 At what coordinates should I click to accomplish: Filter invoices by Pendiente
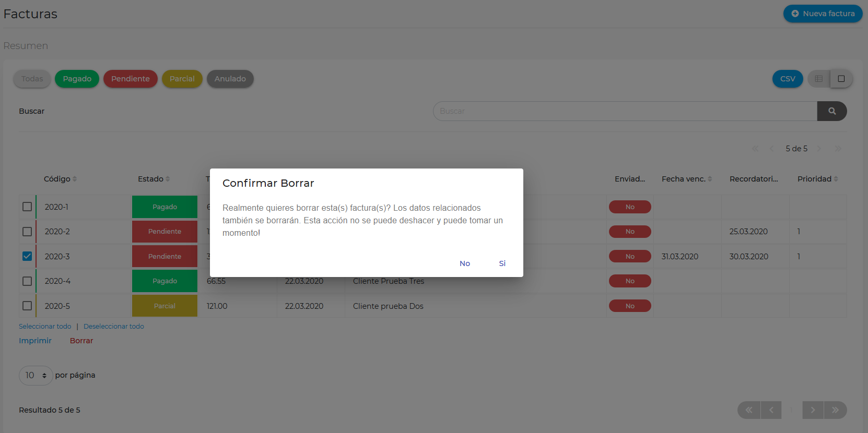[131, 79]
